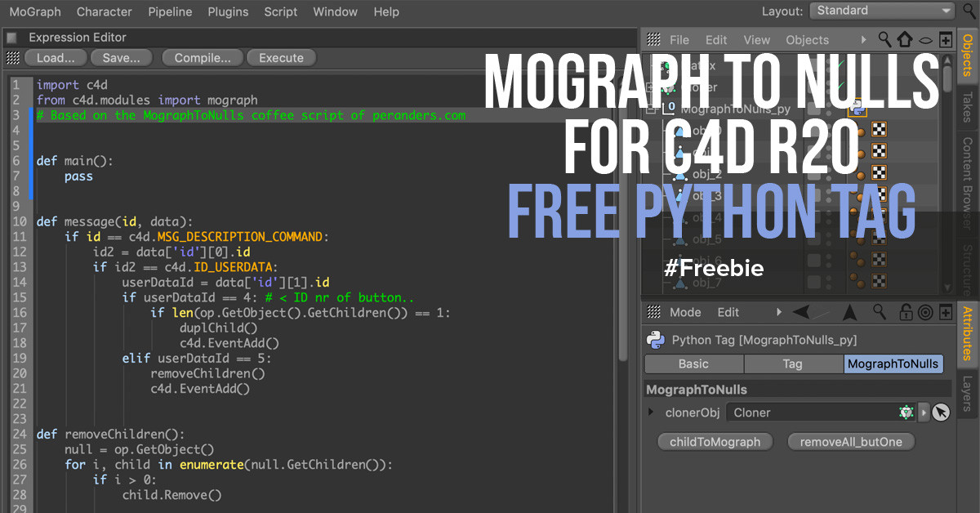Viewport: 980px width, 513px height.
Task: Expand the clonerObj parameter triangle
Action: point(652,413)
